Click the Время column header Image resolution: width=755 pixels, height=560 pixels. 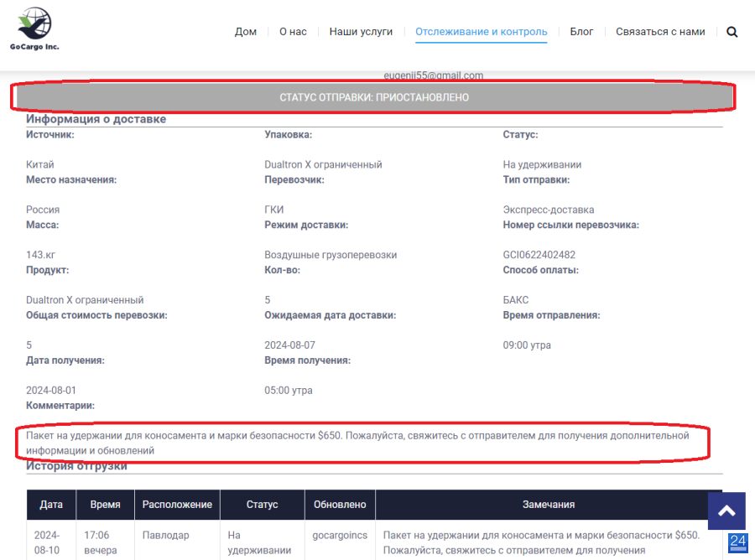click(105, 505)
